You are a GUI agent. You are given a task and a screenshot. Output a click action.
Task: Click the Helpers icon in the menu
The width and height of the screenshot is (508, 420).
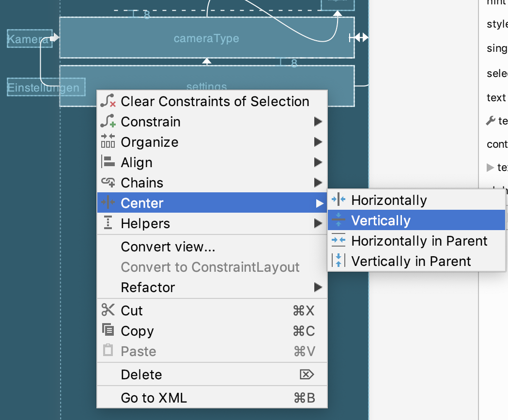click(108, 223)
